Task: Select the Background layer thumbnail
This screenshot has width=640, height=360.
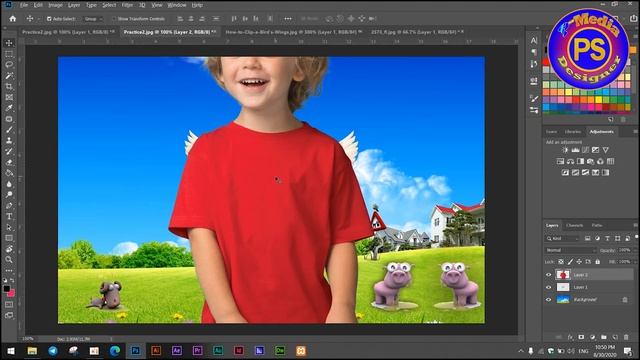Action: pos(563,300)
